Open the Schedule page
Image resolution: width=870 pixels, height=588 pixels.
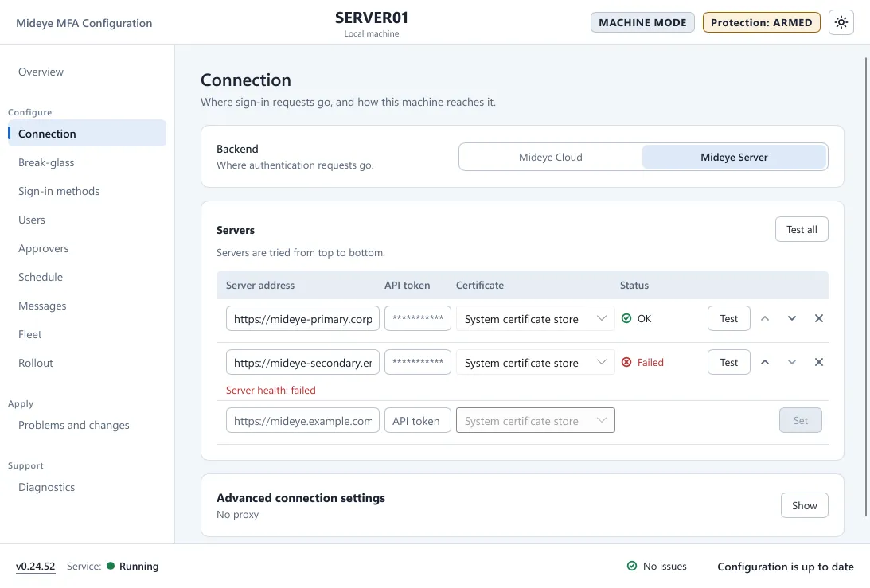click(87, 277)
